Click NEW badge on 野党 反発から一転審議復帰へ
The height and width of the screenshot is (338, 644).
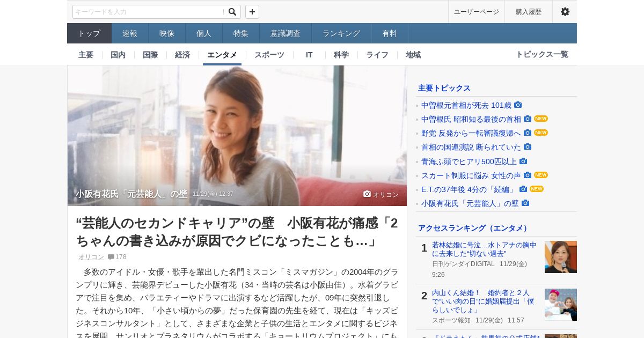click(541, 133)
